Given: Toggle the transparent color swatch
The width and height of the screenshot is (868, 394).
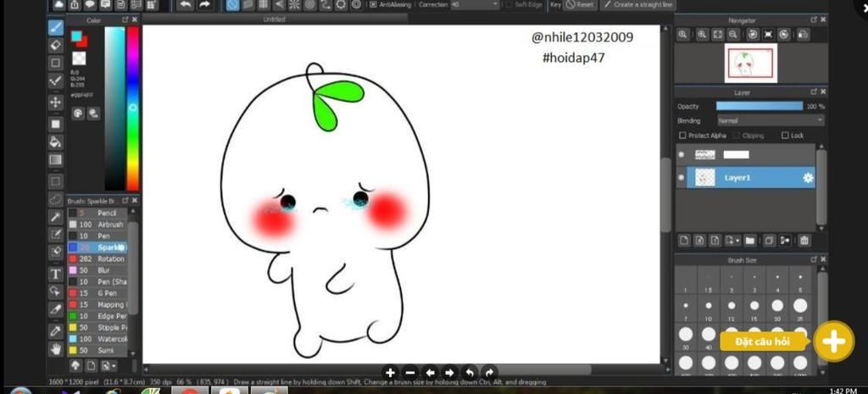Looking at the screenshot, I should (x=79, y=58).
